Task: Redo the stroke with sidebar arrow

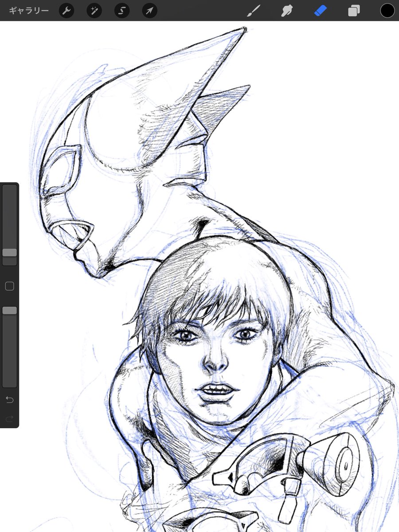Action: pos(9,419)
